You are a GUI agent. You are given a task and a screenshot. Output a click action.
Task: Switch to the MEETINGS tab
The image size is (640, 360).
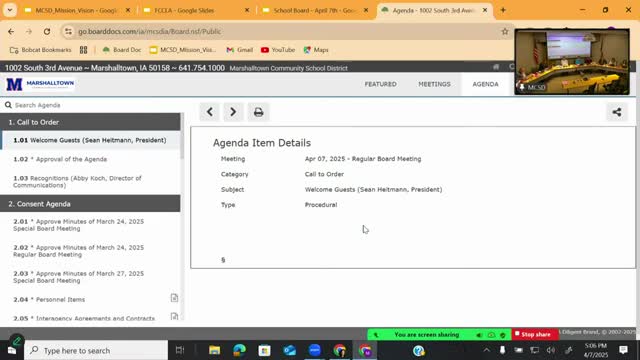pos(434,84)
